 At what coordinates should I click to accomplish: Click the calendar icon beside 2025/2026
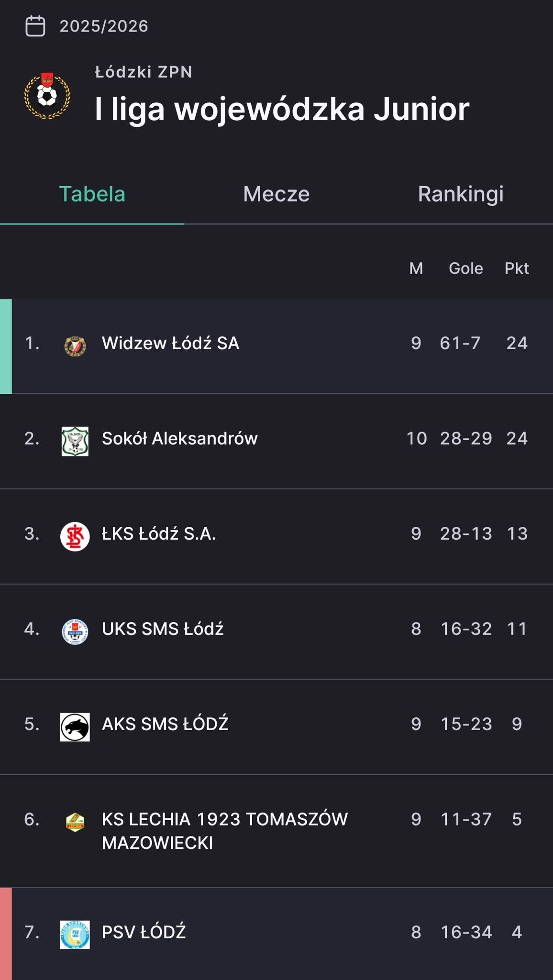point(35,26)
